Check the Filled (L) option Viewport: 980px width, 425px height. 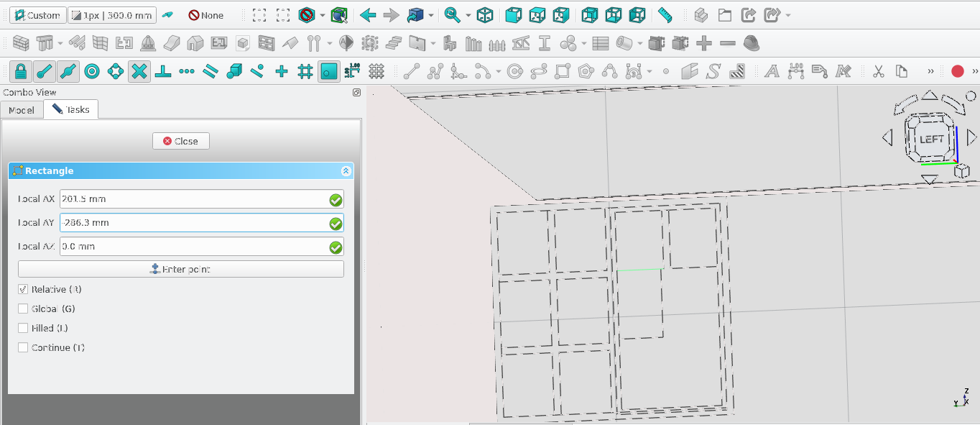pos(23,329)
